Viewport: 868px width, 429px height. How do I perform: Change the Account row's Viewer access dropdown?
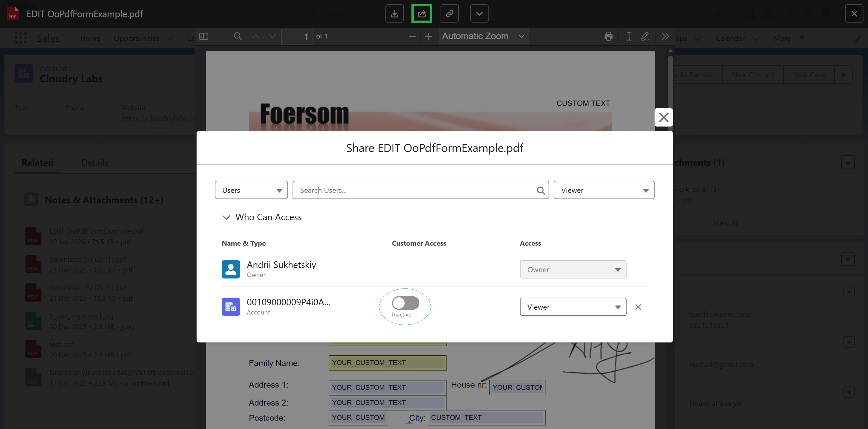tap(573, 307)
